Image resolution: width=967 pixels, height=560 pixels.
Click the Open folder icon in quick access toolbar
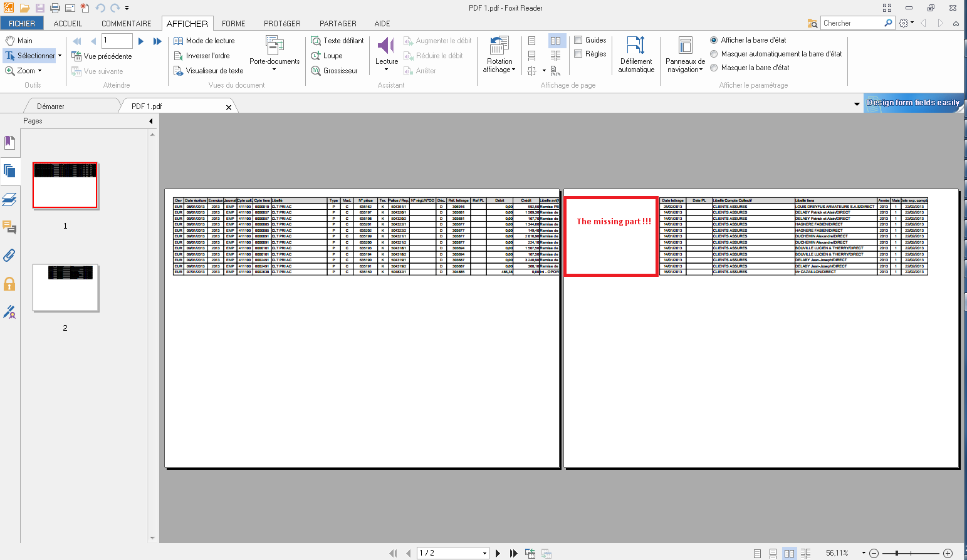coord(24,8)
